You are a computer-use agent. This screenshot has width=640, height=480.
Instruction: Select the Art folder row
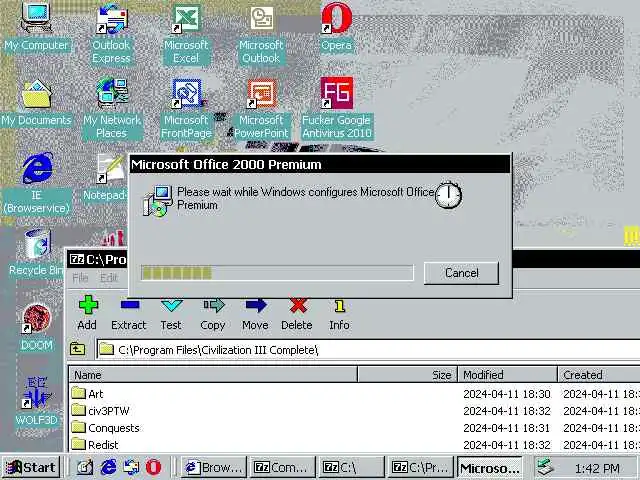pyautogui.click(x=354, y=394)
